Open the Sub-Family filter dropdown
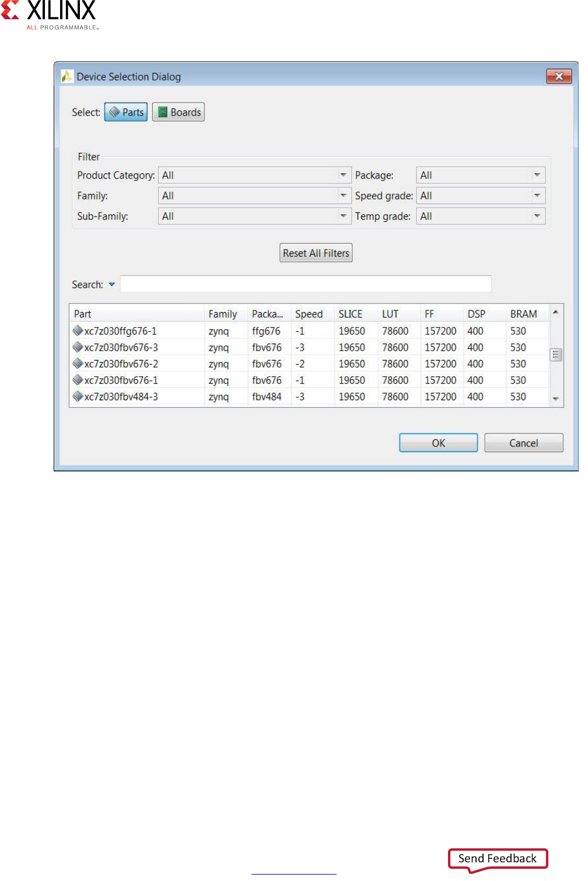The image size is (588, 881). [254, 216]
